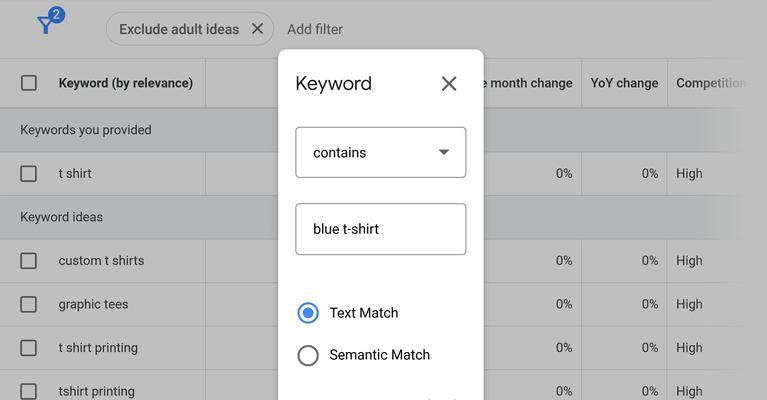The width and height of the screenshot is (767, 400).
Task: Sort by Keyword (by relevance) column header
Action: coord(126,83)
